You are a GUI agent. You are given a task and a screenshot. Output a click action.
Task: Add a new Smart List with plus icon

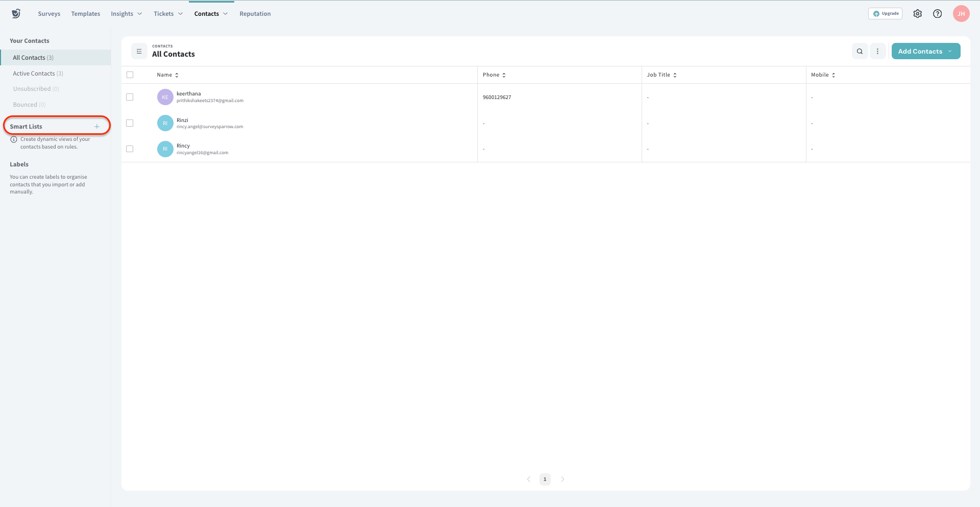pyautogui.click(x=97, y=127)
